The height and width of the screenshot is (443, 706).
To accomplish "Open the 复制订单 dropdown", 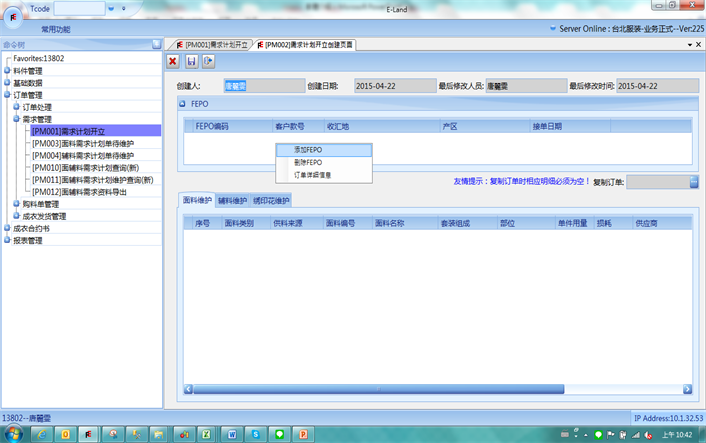I will click(x=694, y=182).
